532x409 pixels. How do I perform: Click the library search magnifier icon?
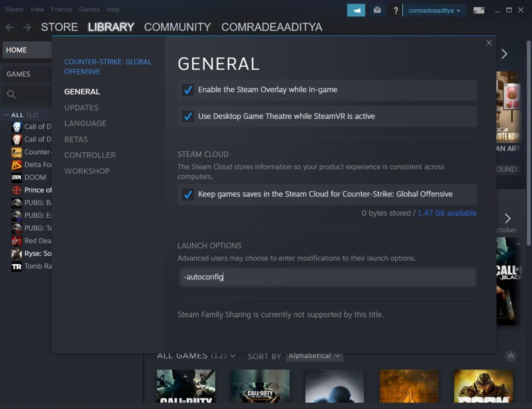pyautogui.click(x=12, y=94)
